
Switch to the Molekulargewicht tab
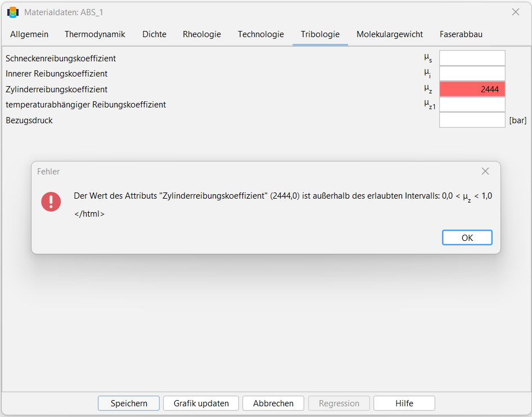point(390,34)
